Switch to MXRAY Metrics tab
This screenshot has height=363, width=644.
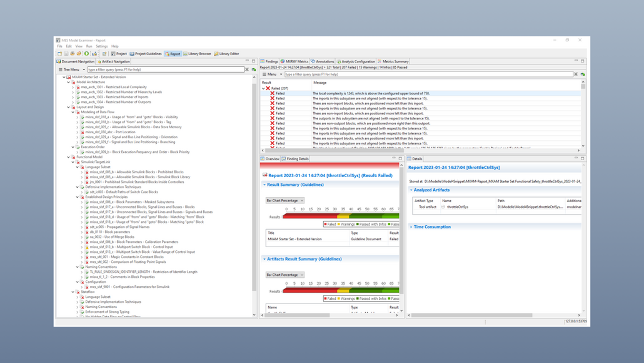(294, 61)
